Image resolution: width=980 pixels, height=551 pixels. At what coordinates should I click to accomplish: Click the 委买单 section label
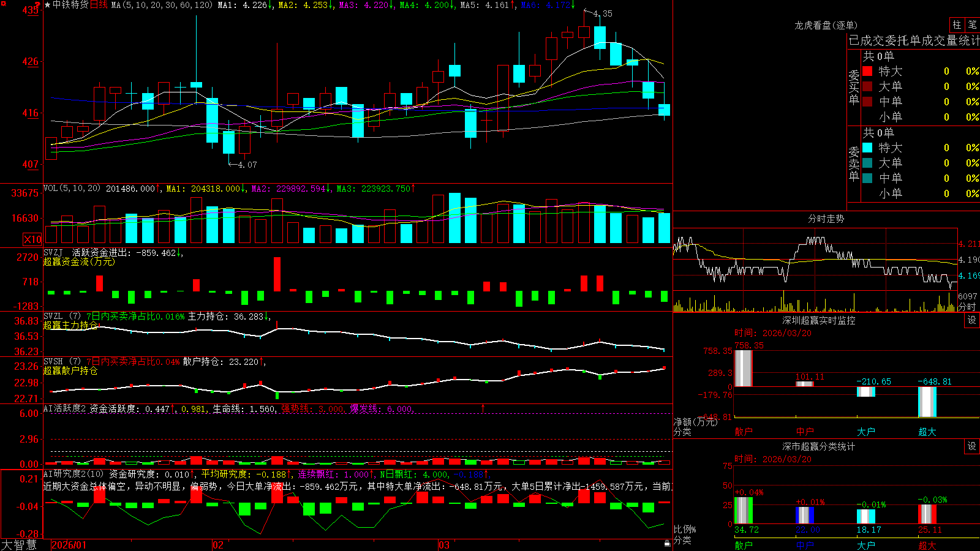pos(854,88)
